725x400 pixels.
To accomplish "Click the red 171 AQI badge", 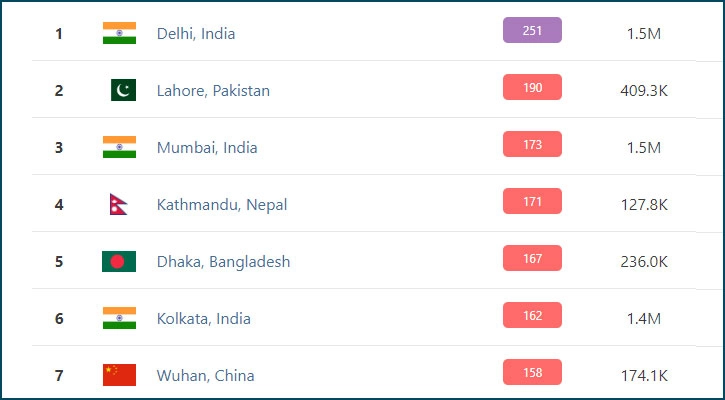I will (x=532, y=201).
